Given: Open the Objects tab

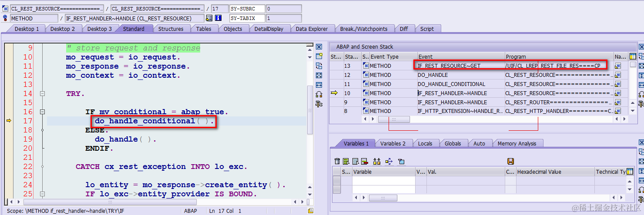Looking at the screenshot, I should point(233,29).
